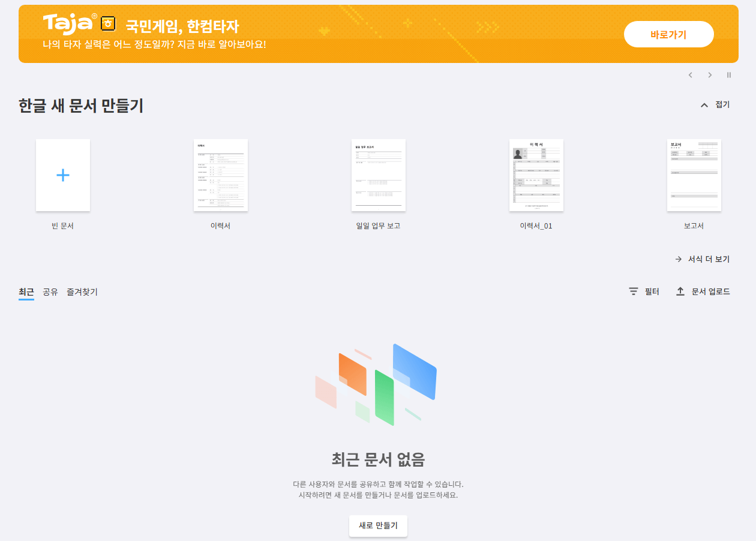756x541 pixels.
Task: Open the 필터 dropdown control
Action: coord(650,291)
